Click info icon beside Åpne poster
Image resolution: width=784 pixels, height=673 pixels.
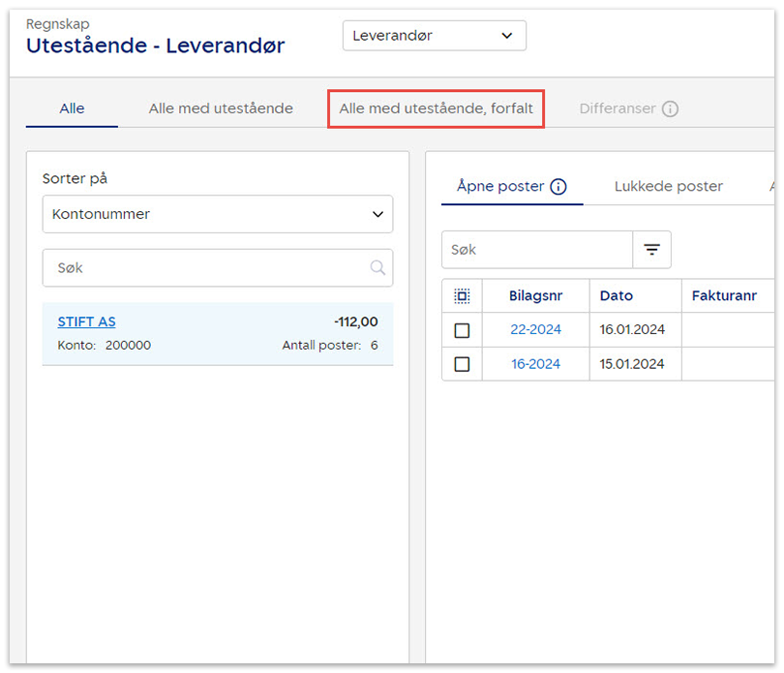[558, 187]
